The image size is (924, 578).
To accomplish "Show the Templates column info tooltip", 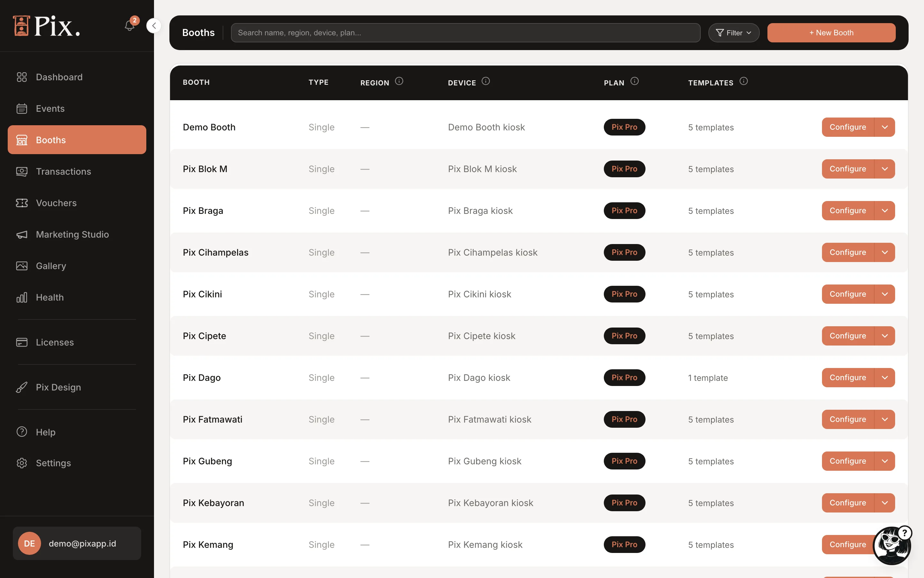I will click(743, 81).
